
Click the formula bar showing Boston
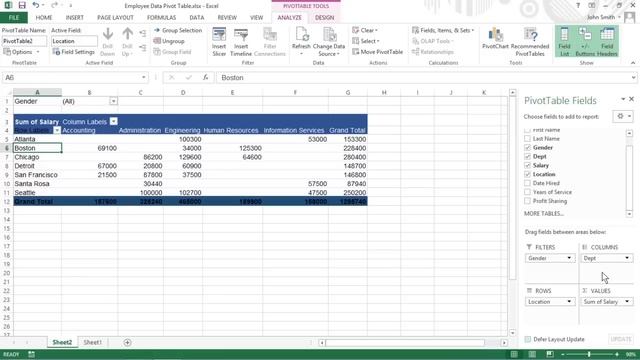click(426, 78)
